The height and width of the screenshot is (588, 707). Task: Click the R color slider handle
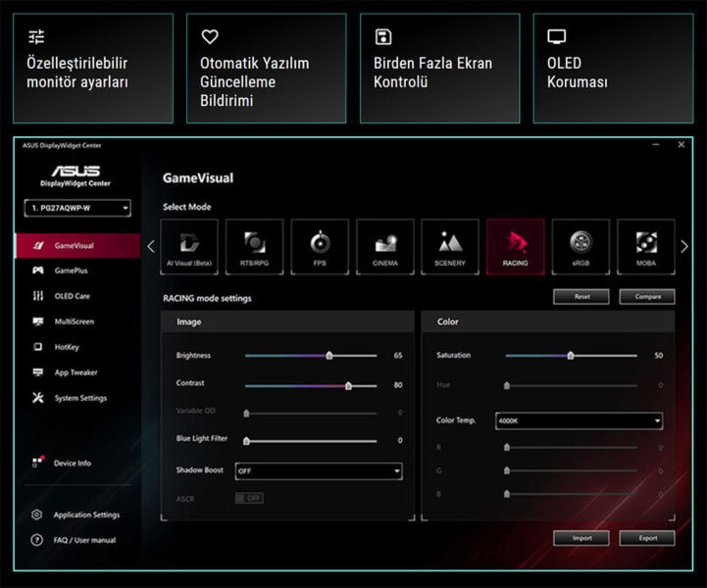tap(507, 447)
